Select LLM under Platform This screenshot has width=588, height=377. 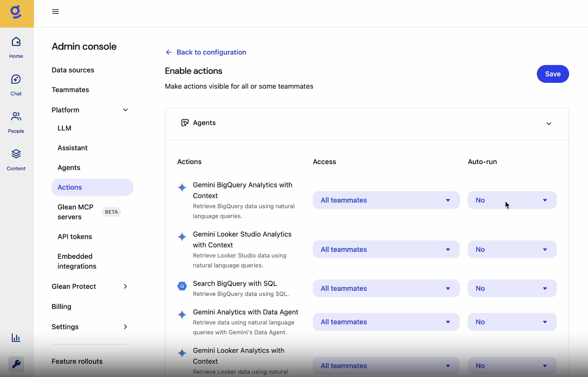64,128
